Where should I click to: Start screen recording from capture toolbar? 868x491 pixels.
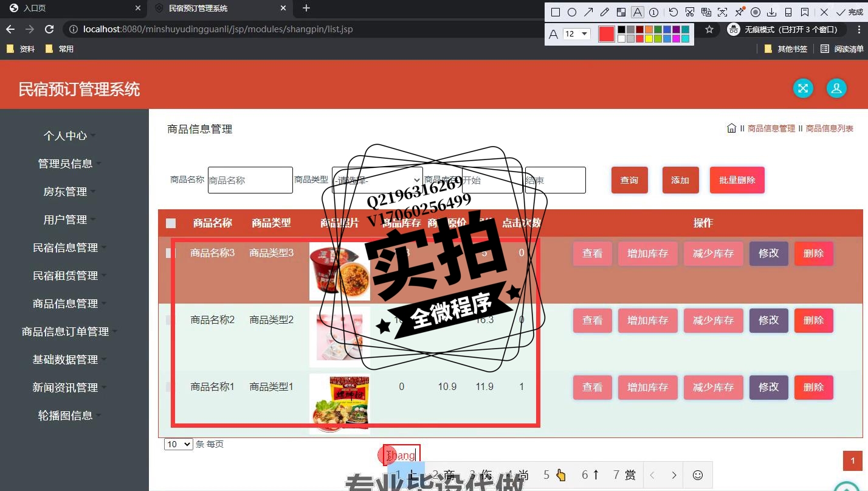click(x=756, y=12)
